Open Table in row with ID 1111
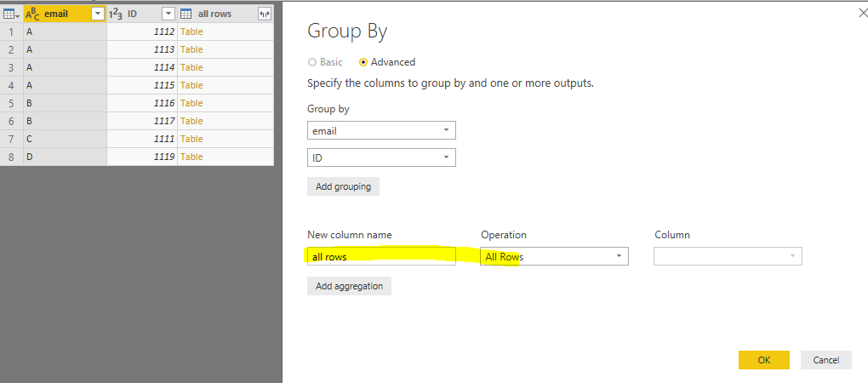Image resolution: width=868 pixels, height=383 pixels. coord(191,139)
